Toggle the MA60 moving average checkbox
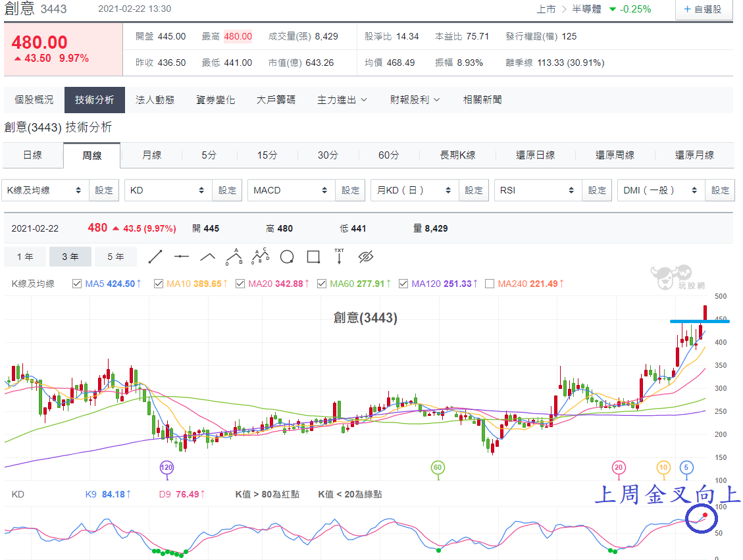The width and height of the screenshot is (743, 560). pos(322,284)
